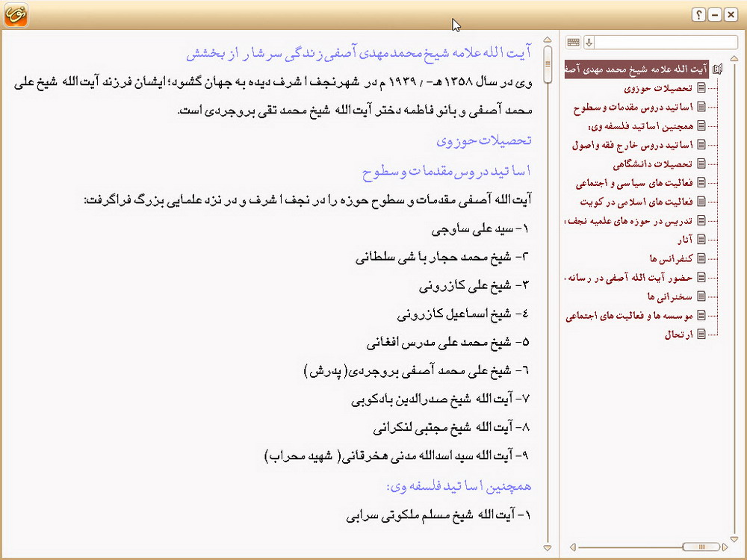Open the virtual keyboard icon
747x560 pixels.
573,43
